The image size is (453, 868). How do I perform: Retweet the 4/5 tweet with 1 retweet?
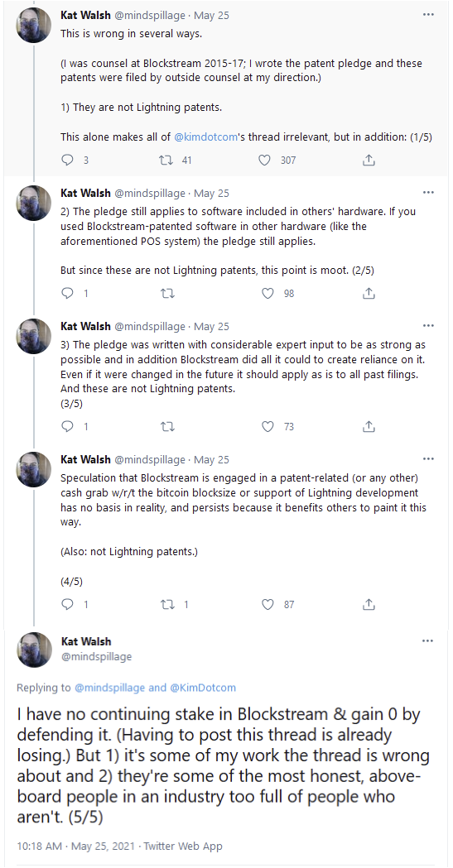167,605
